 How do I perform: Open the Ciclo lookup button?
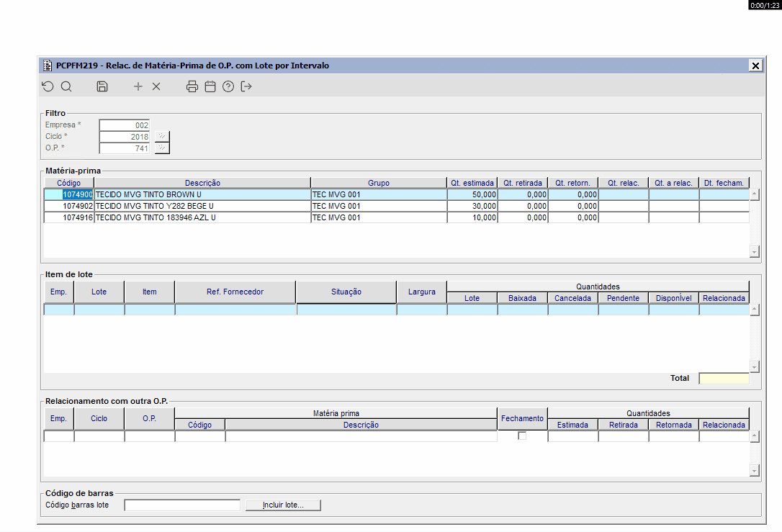pyautogui.click(x=162, y=136)
